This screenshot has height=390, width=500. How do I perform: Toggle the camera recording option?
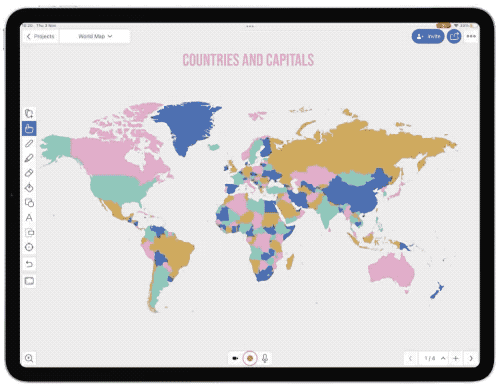pyautogui.click(x=235, y=358)
